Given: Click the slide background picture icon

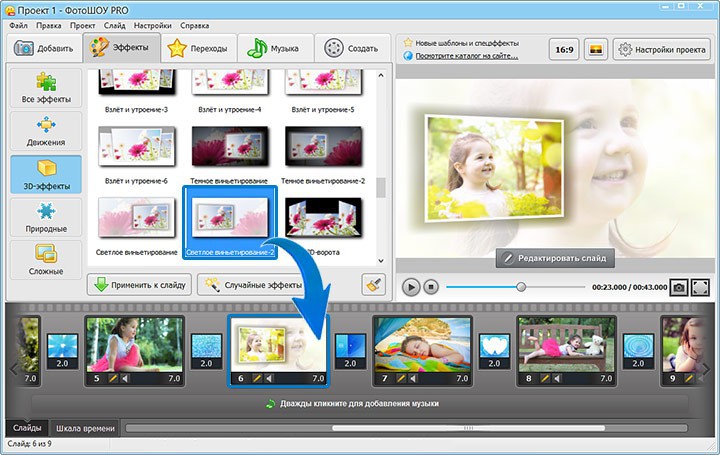Looking at the screenshot, I should click(x=596, y=49).
